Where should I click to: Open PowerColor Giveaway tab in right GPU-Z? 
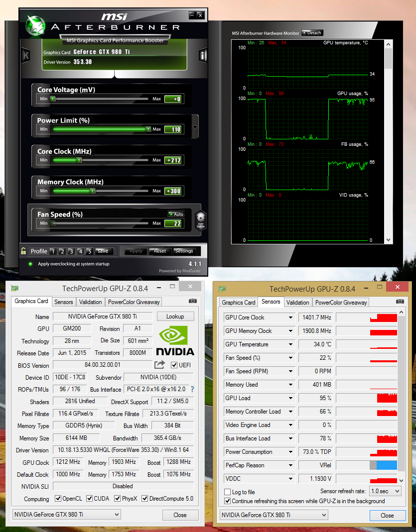tap(341, 302)
